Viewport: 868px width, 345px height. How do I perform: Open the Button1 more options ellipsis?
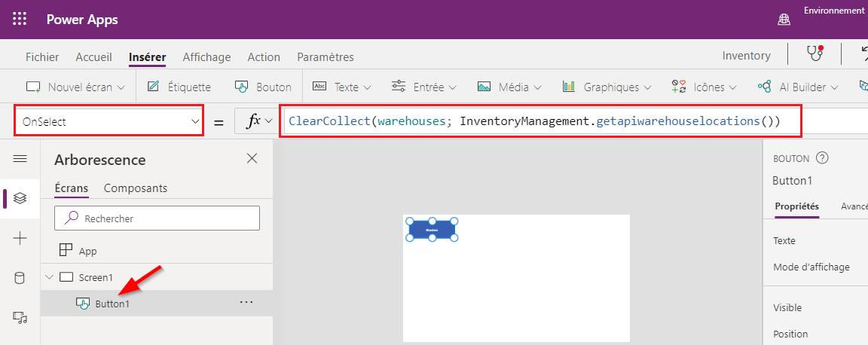click(x=246, y=302)
